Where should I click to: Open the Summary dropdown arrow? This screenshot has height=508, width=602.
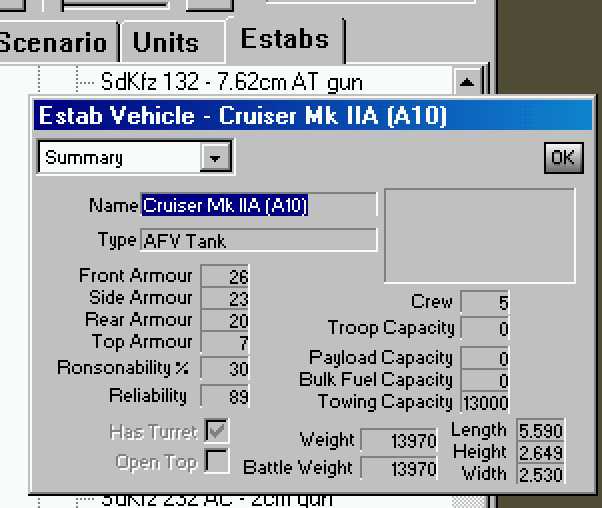click(x=215, y=157)
